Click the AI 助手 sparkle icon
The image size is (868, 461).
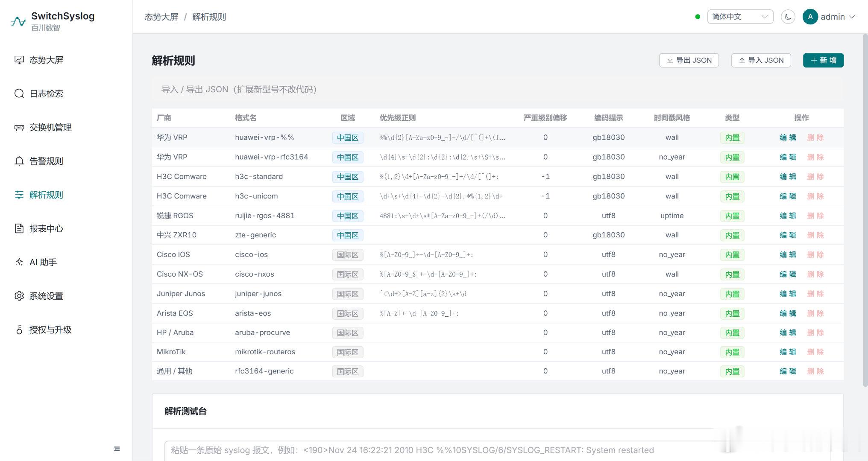coord(19,262)
